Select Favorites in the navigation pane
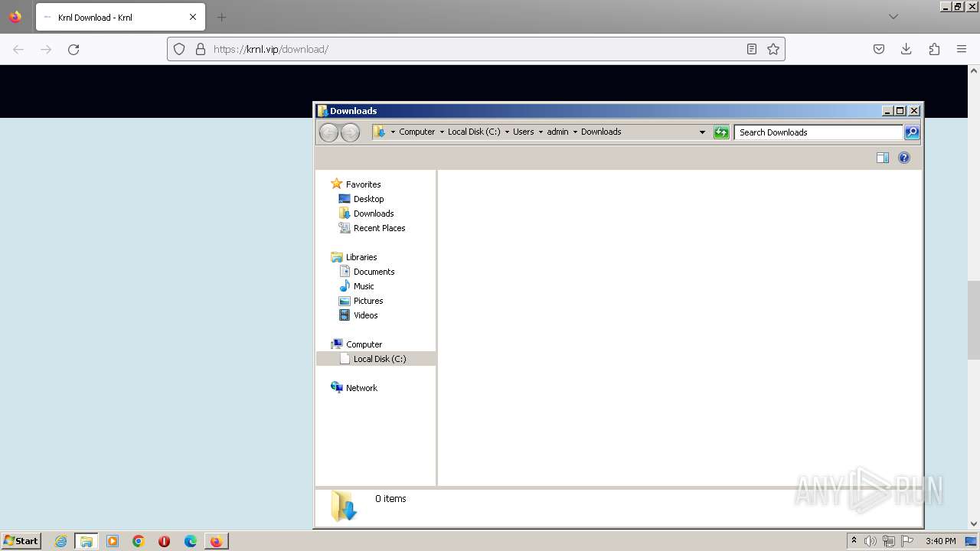 tap(363, 184)
